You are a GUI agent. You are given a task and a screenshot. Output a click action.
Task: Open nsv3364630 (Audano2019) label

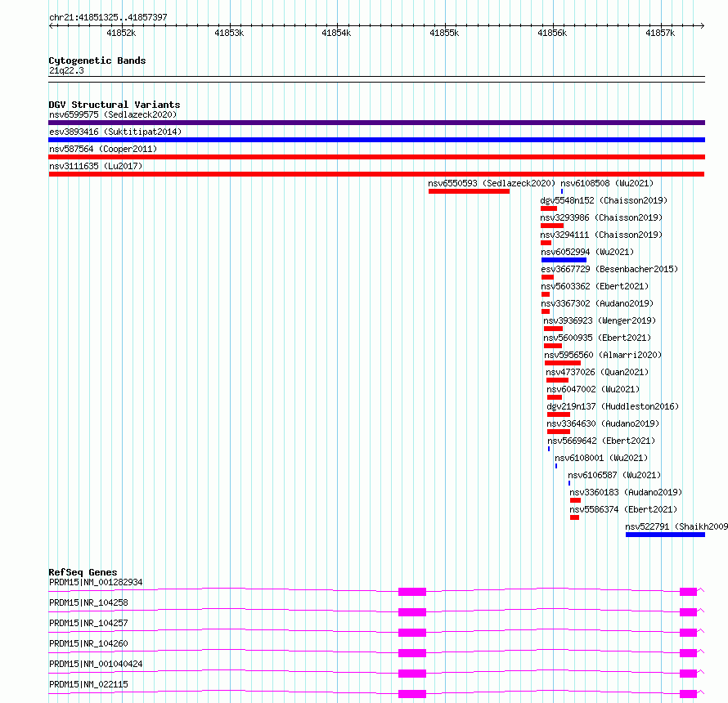coord(603,423)
